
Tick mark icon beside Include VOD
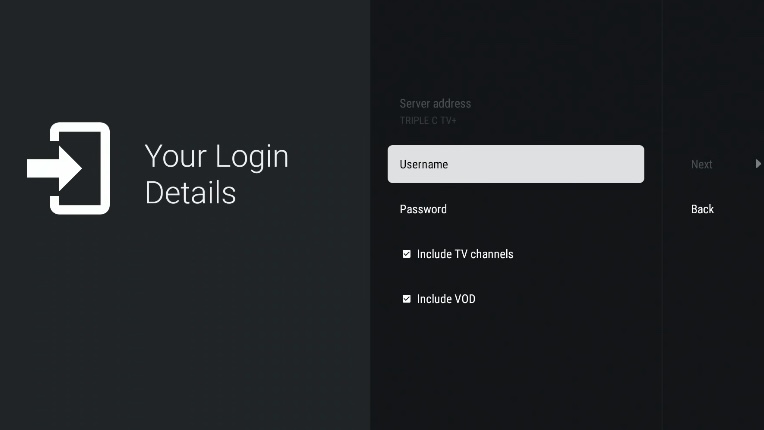click(x=407, y=299)
